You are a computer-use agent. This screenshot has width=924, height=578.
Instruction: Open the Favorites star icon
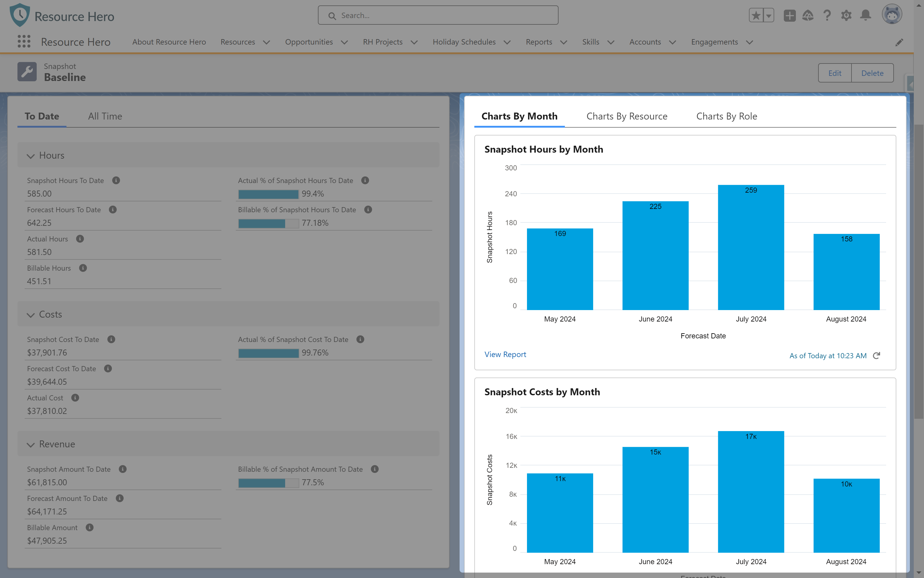click(756, 16)
